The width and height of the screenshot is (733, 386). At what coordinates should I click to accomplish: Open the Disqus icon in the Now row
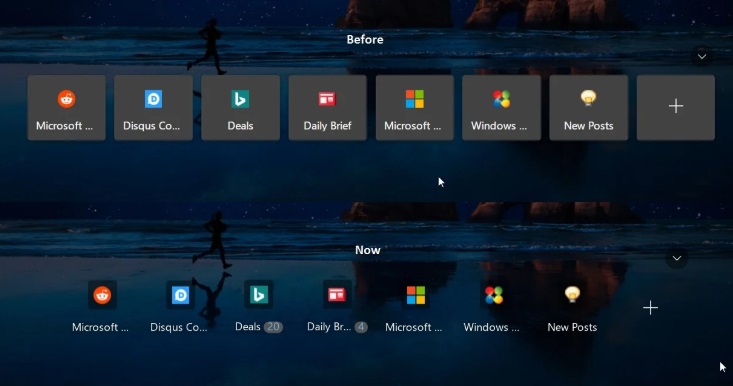[180, 295]
